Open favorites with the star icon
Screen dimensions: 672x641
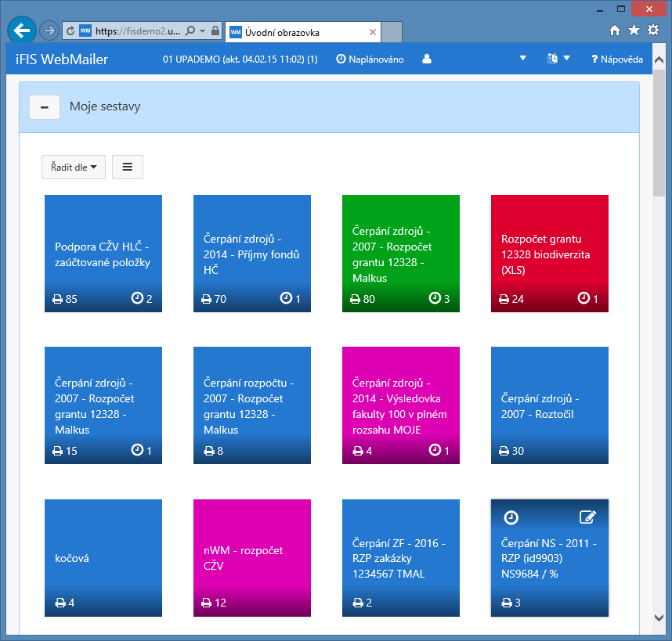(634, 30)
